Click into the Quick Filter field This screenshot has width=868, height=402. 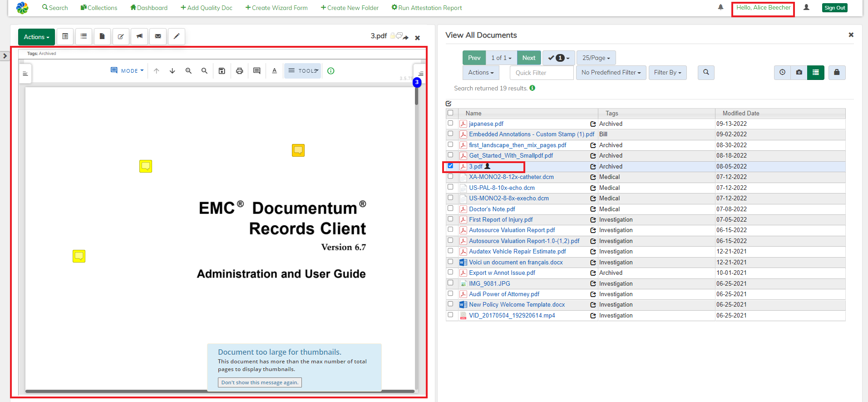[x=541, y=73]
